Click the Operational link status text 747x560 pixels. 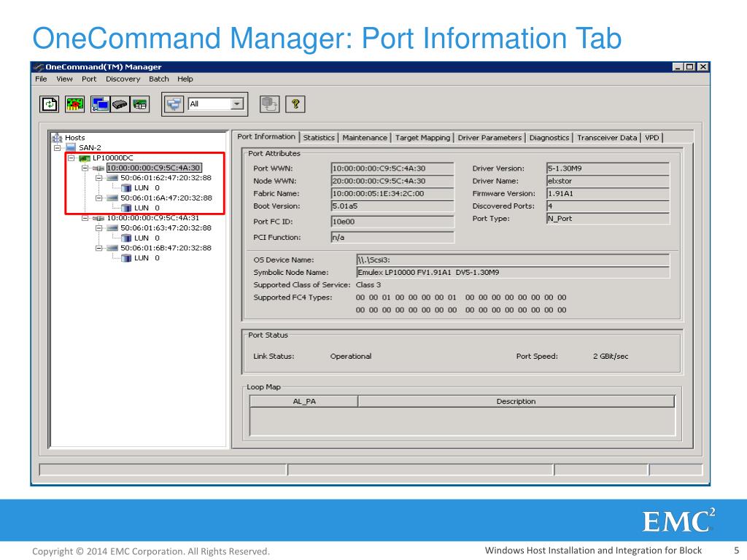tap(351, 356)
